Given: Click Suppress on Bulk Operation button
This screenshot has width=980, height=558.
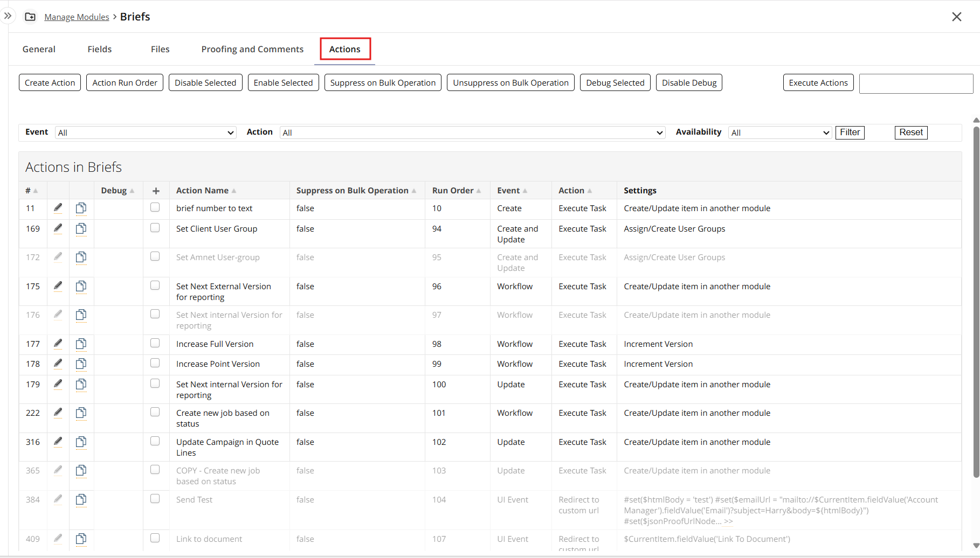Looking at the screenshot, I should point(383,82).
